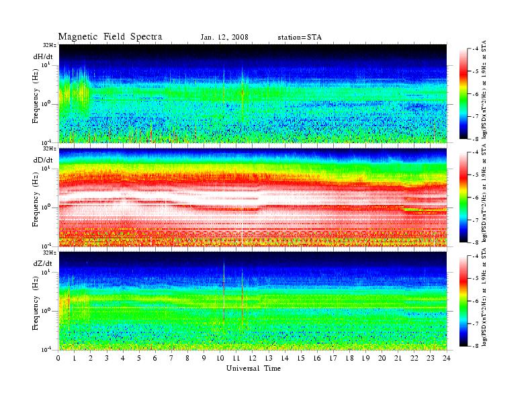Click the time axis tick label "3"

coord(107,358)
